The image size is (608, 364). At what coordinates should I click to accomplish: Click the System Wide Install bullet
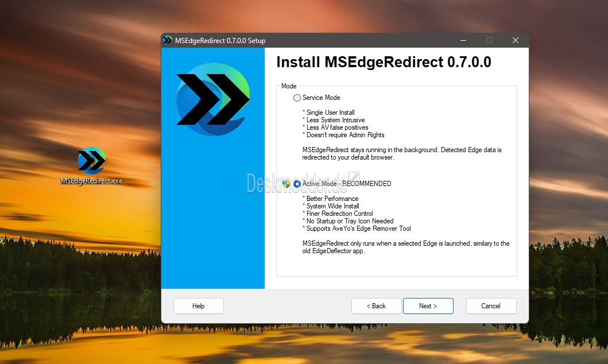pos(331,206)
